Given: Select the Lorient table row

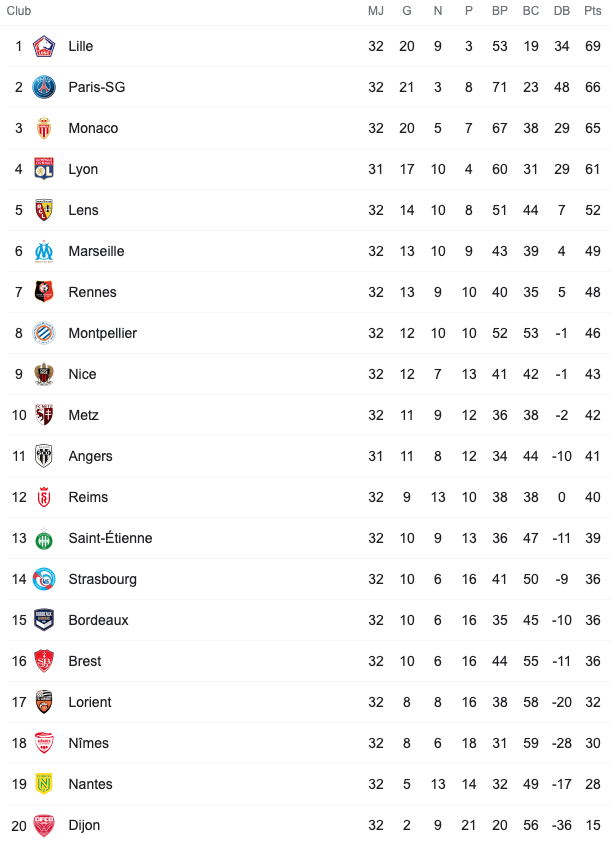Looking at the screenshot, I should tap(309, 702).
